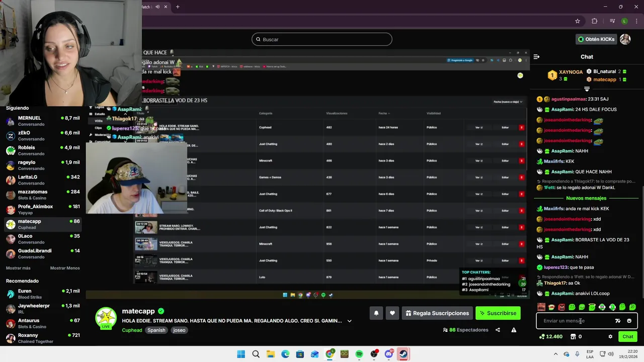This screenshot has height=362, width=644.
Task: Open MERNUEL channel in sidebar
Action: click(x=43, y=121)
